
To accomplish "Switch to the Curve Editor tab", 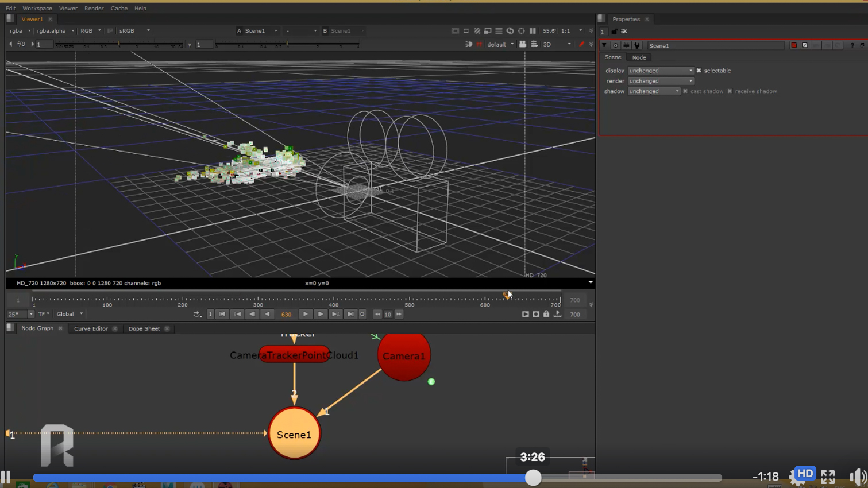I will pyautogui.click(x=91, y=328).
